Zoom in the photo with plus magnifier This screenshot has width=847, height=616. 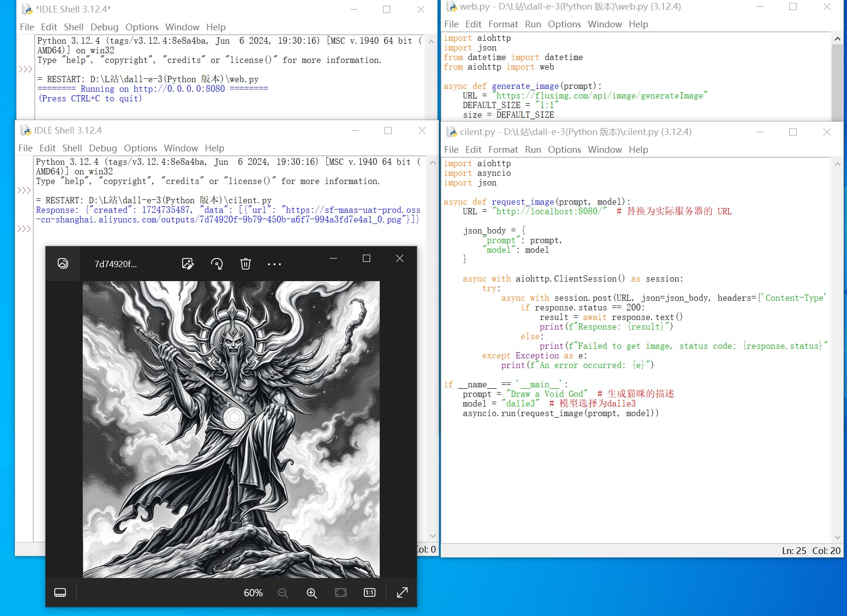pos(312,593)
